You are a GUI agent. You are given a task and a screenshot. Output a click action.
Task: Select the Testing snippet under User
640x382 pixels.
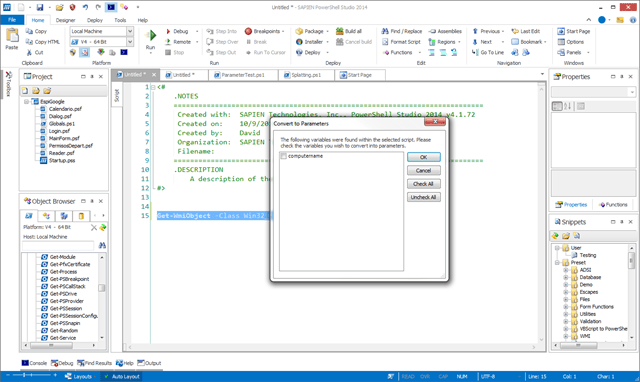[588, 255]
